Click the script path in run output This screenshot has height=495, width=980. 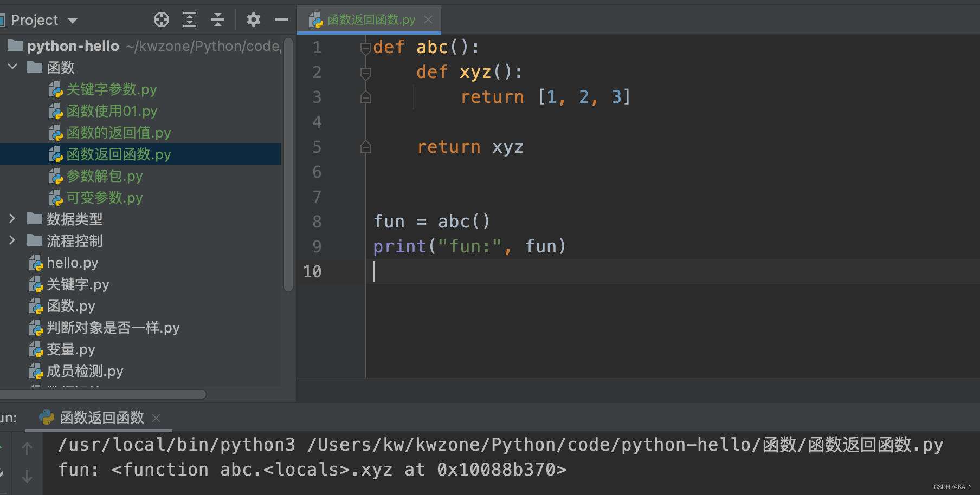click(625, 445)
